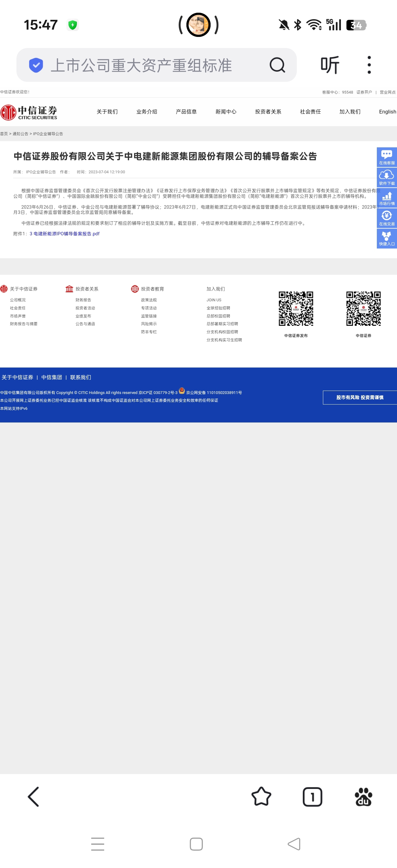Open the tabs counter showing 1
This screenshot has height=868, width=397.
click(312, 797)
